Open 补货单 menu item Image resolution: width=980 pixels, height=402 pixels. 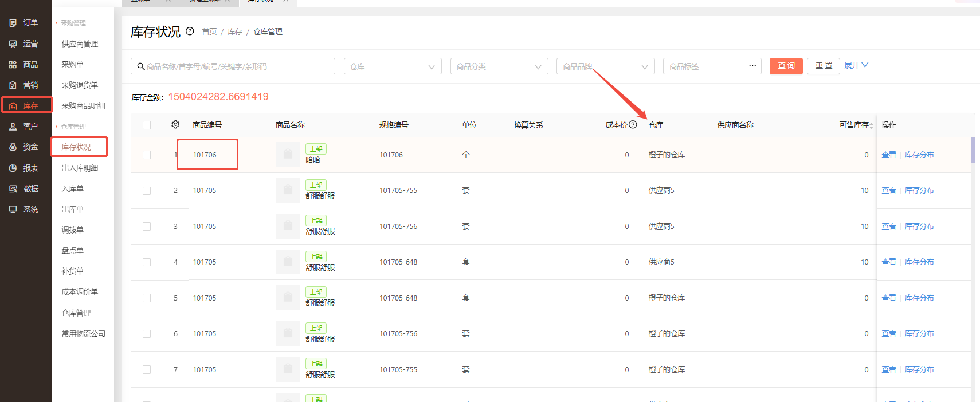tap(72, 271)
